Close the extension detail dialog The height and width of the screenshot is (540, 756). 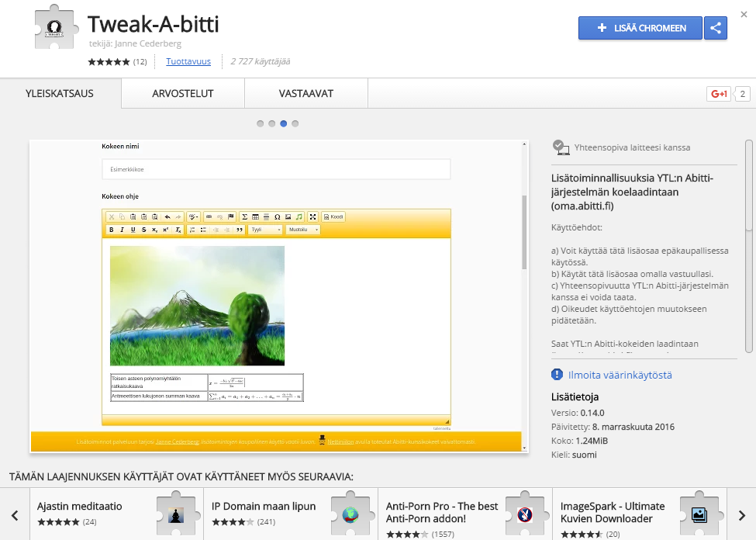coord(744,15)
